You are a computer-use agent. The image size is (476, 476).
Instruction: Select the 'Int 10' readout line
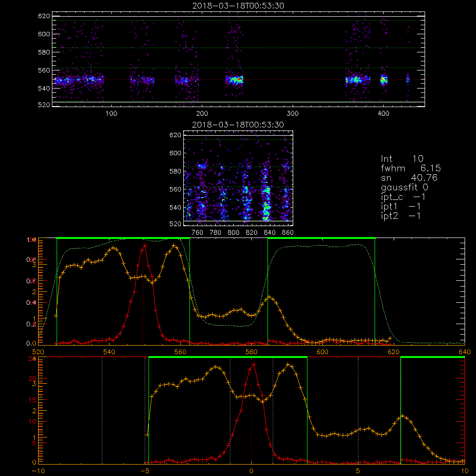[x=402, y=159]
